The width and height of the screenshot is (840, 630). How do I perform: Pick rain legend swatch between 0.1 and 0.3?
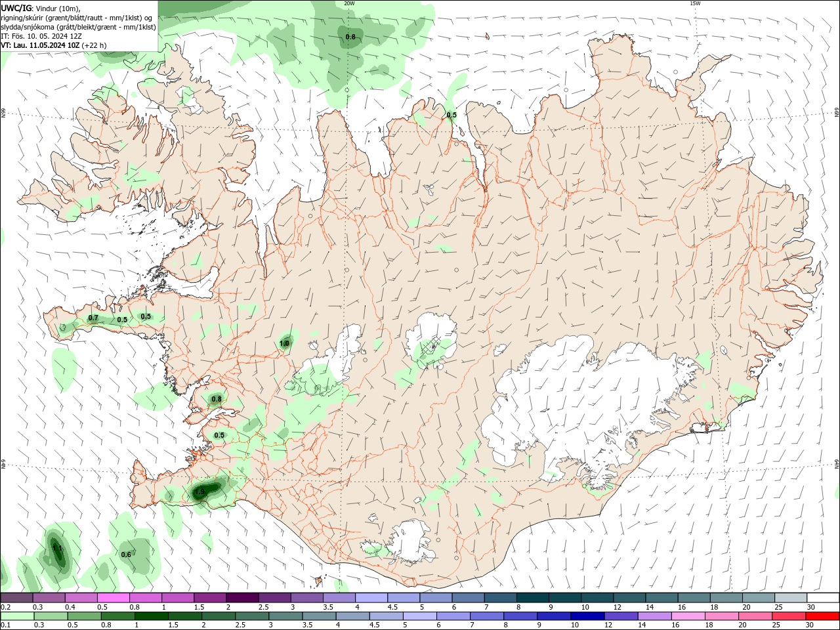[x=17, y=616]
